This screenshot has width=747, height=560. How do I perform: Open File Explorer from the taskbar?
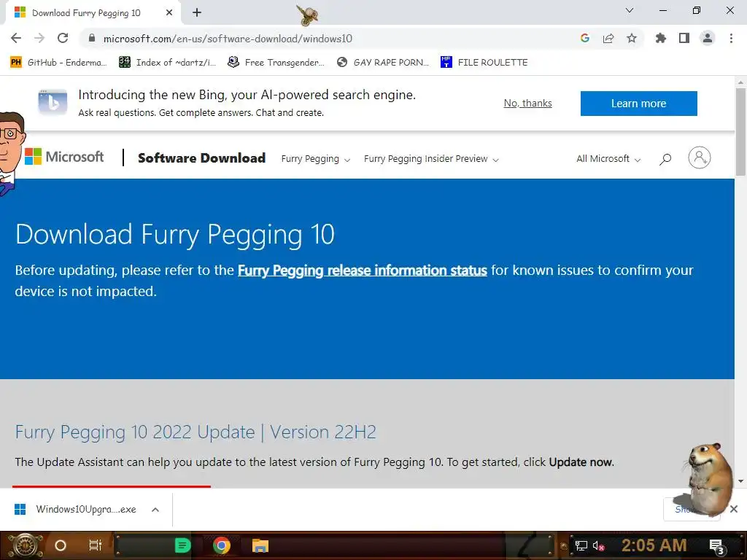260,545
